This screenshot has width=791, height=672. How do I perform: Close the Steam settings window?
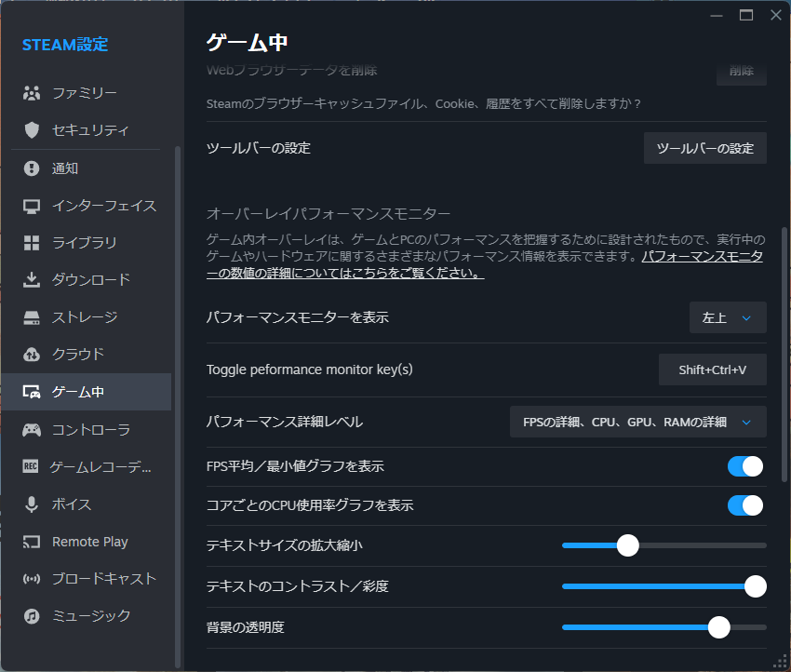tap(776, 15)
